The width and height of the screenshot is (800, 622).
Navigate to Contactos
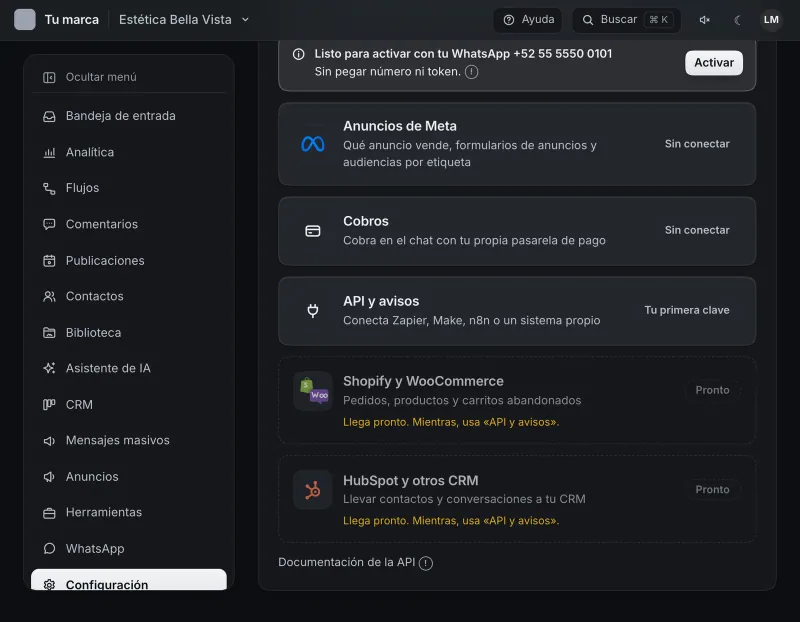click(129, 296)
